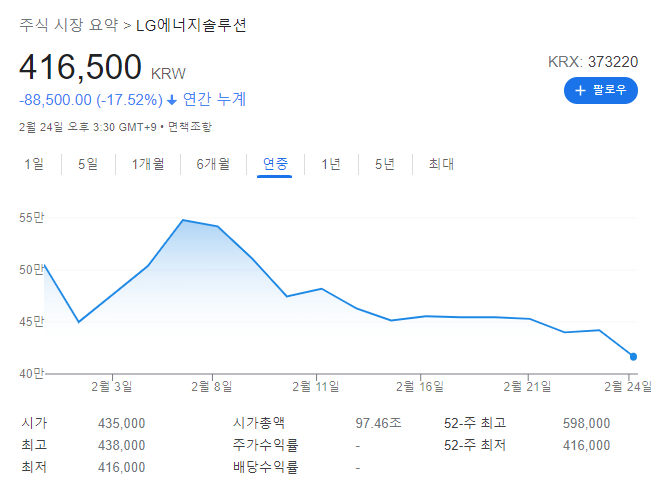Click the 45만 y-axis label

[32, 322]
